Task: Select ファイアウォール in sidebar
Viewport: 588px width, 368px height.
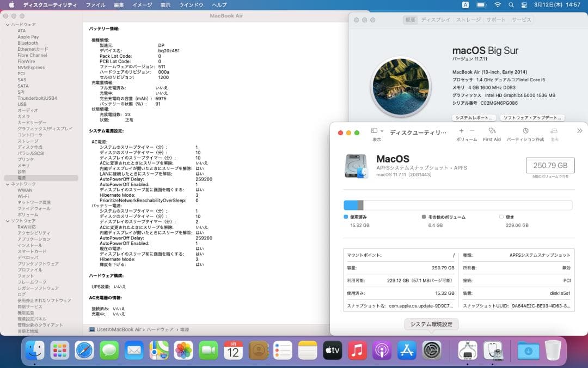Action: (34, 208)
